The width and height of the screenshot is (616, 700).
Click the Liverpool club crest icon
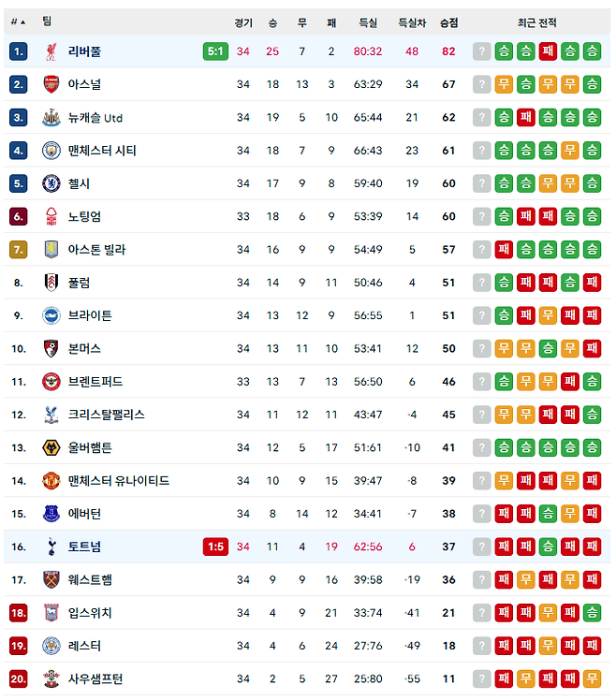coord(51,51)
